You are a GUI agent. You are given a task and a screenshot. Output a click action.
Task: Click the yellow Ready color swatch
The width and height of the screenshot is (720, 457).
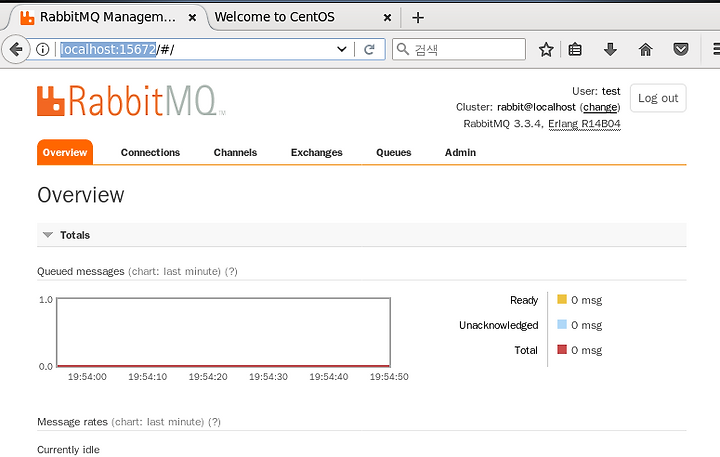[562, 299]
